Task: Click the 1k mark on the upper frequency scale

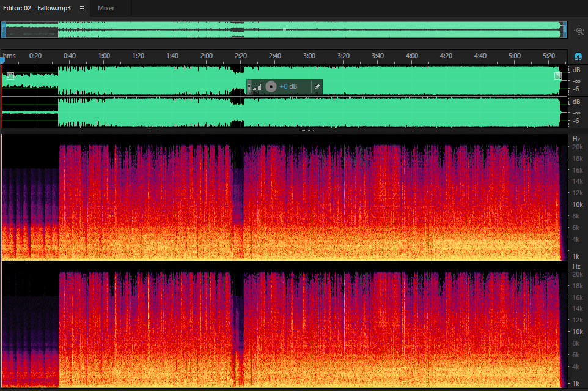Action: [576, 256]
